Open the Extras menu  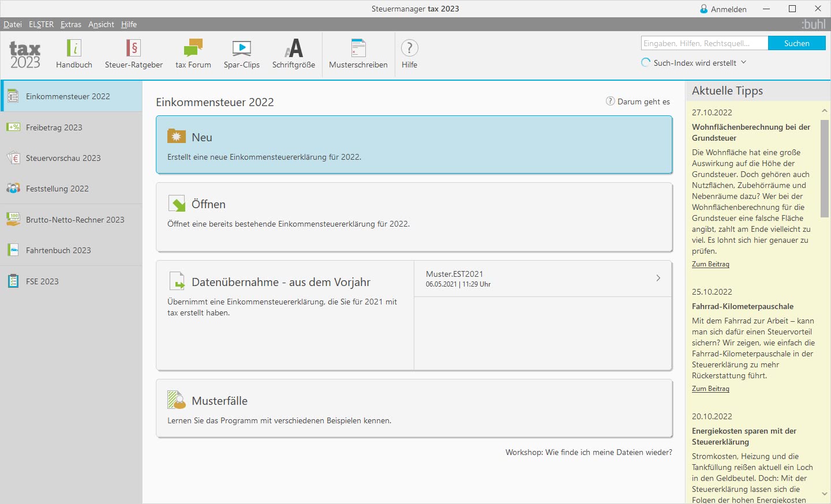(x=71, y=24)
